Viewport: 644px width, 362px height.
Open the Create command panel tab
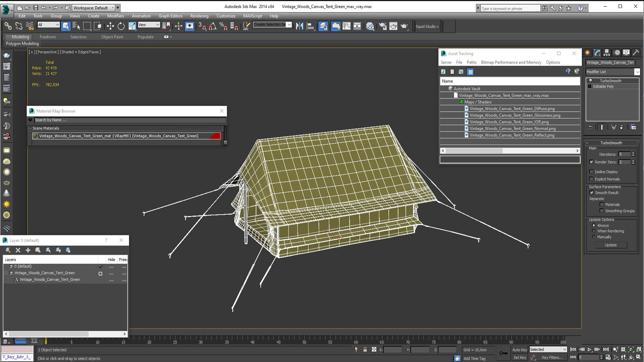point(587,53)
